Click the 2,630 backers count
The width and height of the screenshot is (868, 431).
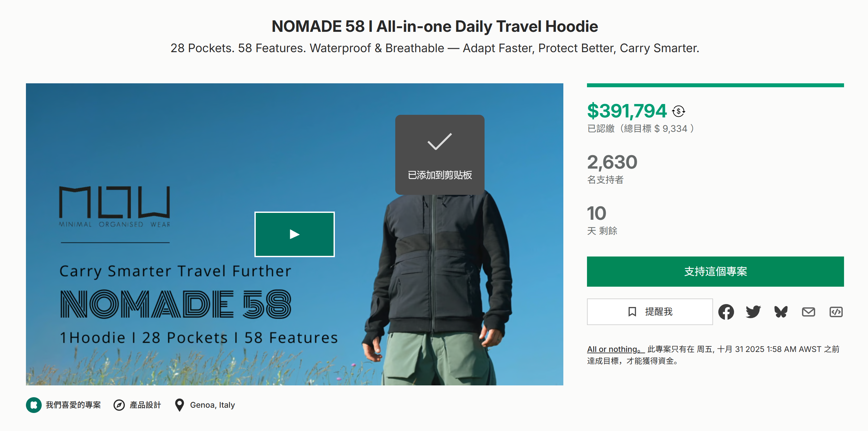point(612,162)
